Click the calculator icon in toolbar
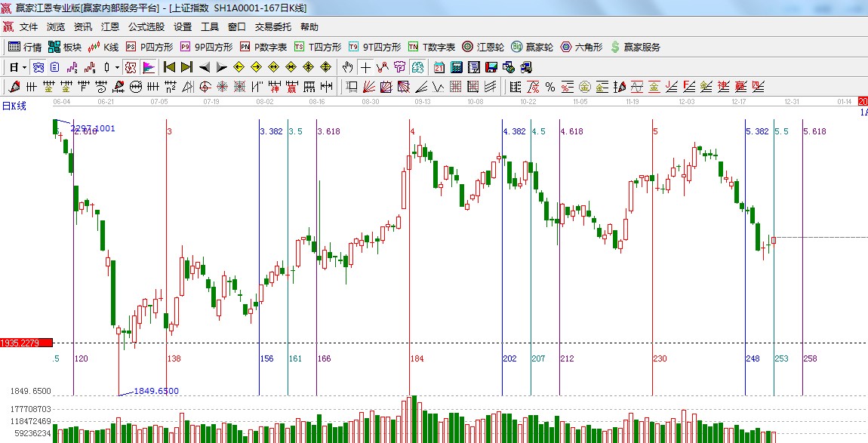The image size is (868, 443). pyautogui.click(x=456, y=67)
